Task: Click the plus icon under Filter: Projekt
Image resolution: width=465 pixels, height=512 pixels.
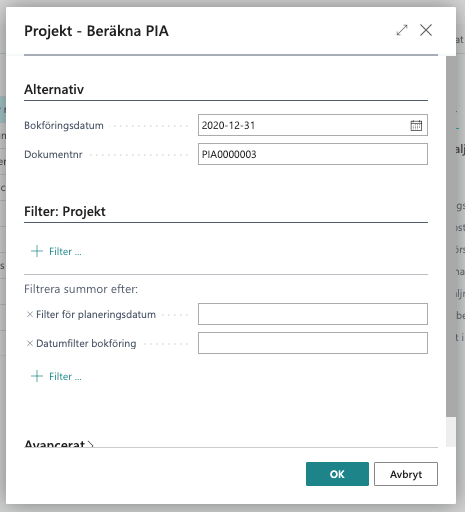Action: tap(37, 251)
